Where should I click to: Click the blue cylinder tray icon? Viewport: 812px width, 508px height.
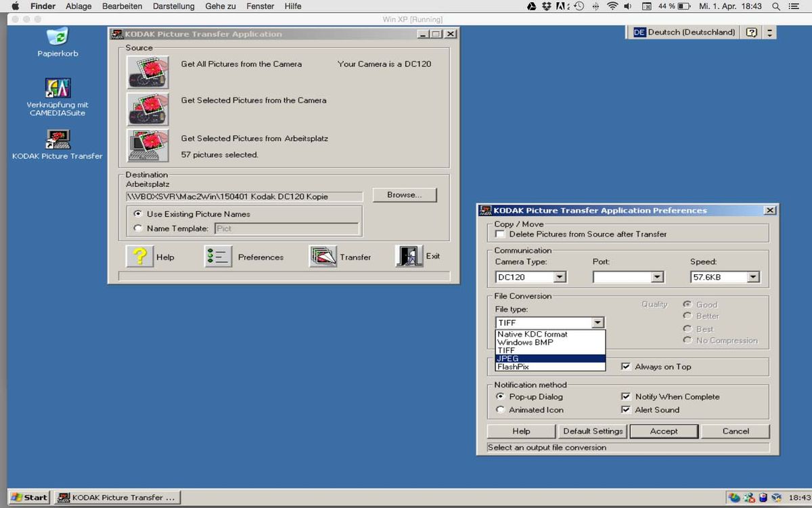click(763, 497)
